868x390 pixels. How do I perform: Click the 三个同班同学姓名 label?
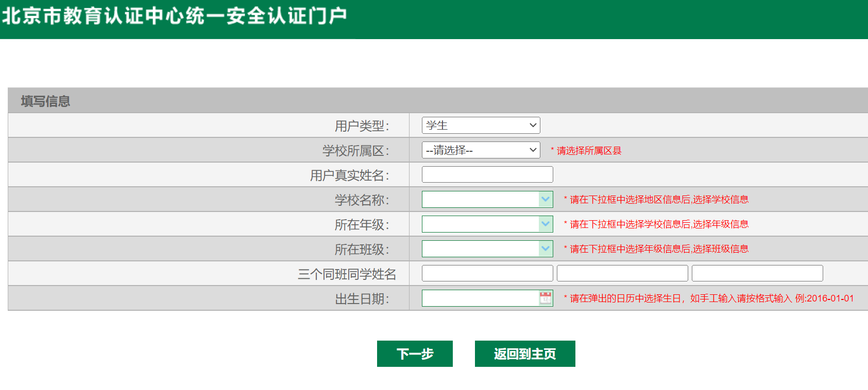[347, 274]
